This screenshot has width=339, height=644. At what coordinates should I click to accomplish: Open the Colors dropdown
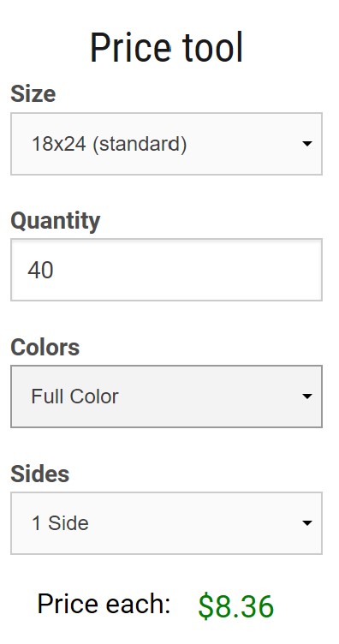(x=166, y=397)
